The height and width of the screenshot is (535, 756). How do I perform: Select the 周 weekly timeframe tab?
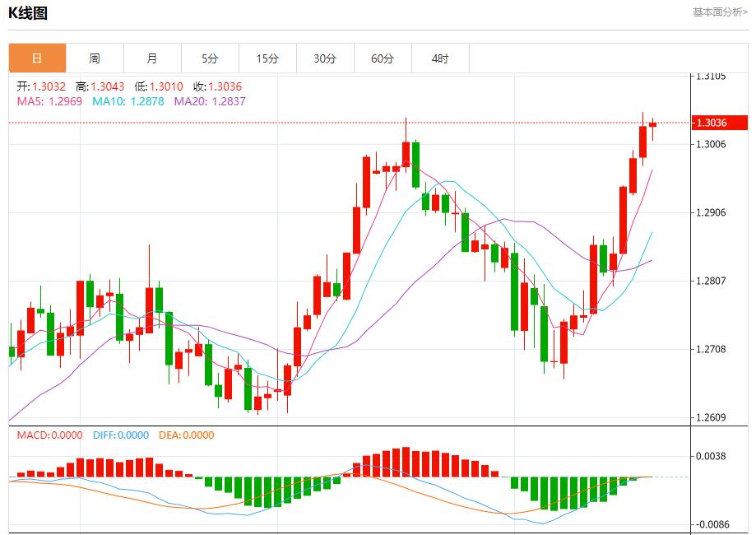coord(95,58)
